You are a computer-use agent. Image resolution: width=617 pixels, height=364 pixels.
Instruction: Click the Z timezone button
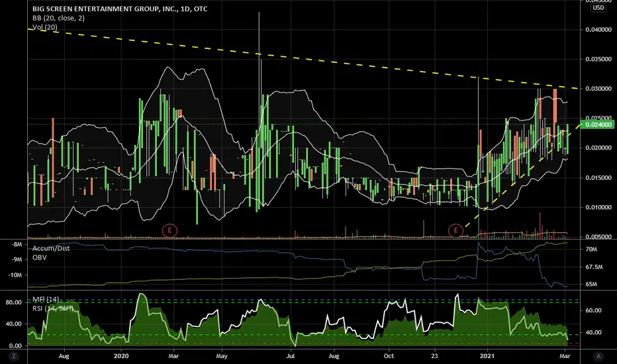point(14,356)
